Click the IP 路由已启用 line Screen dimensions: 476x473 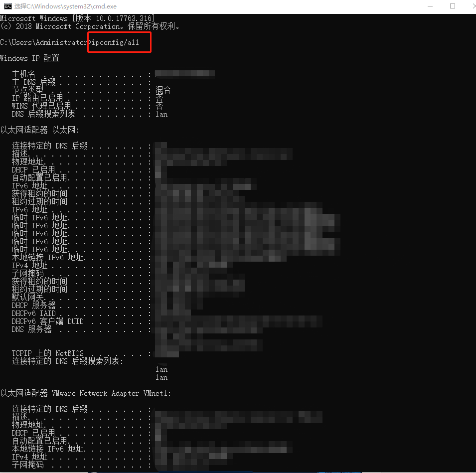(x=81, y=98)
